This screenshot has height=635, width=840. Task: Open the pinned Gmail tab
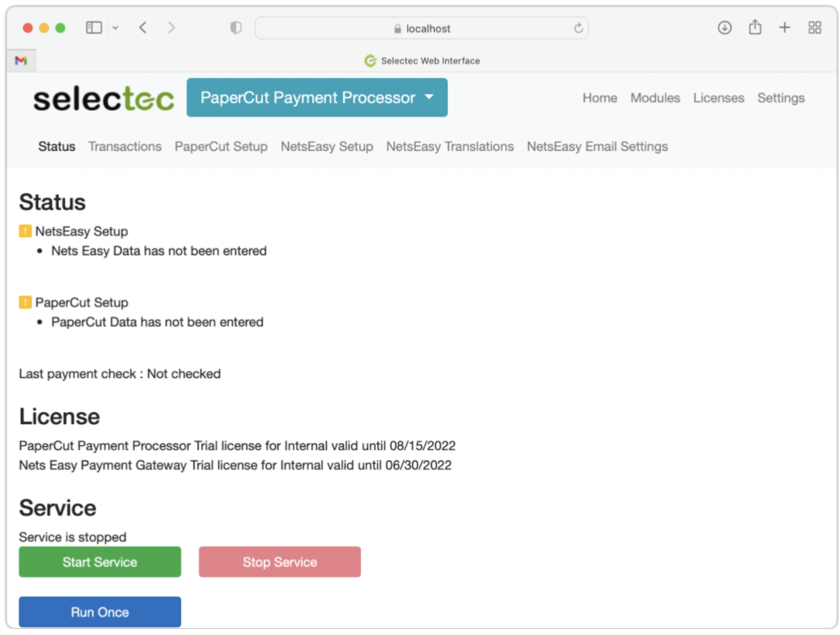point(21,60)
